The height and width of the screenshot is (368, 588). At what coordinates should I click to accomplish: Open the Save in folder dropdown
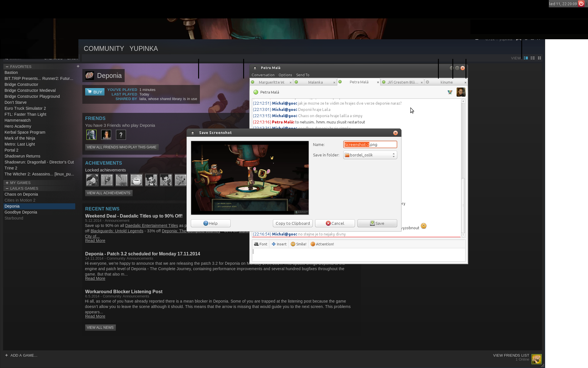(x=370, y=155)
